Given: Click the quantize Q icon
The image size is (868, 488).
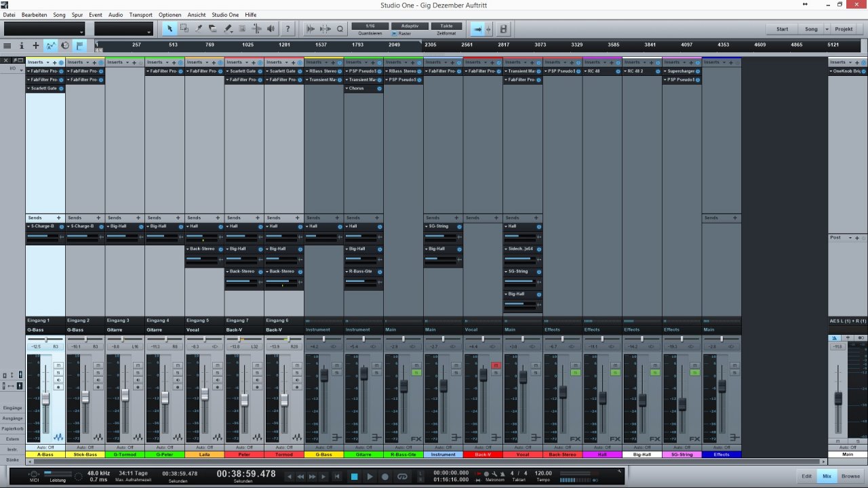Looking at the screenshot, I should point(340,28).
